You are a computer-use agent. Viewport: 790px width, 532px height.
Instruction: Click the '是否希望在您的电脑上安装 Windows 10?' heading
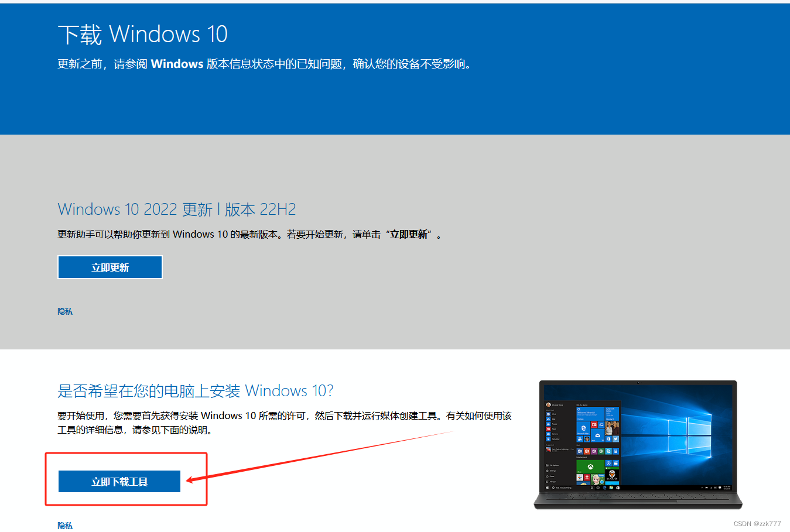click(x=196, y=391)
